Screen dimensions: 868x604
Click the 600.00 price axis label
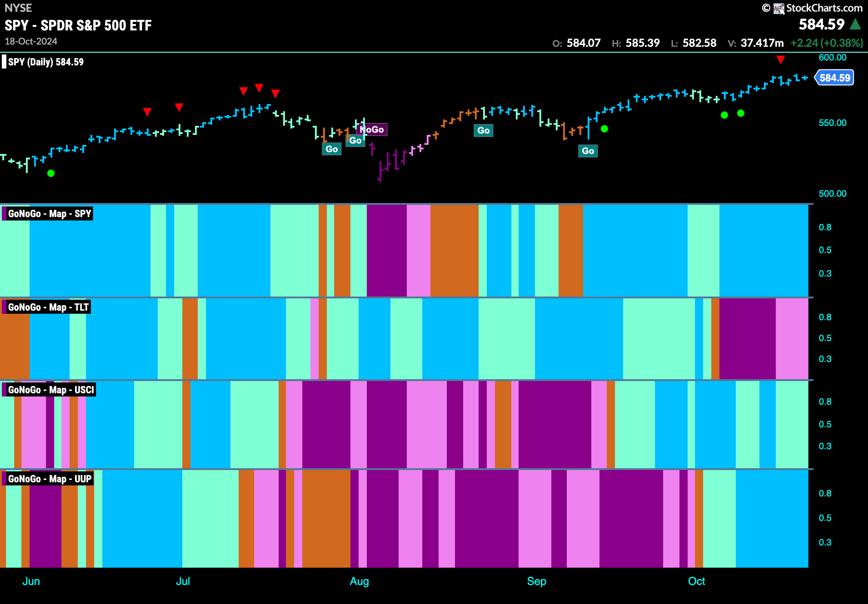coord(833,58)
